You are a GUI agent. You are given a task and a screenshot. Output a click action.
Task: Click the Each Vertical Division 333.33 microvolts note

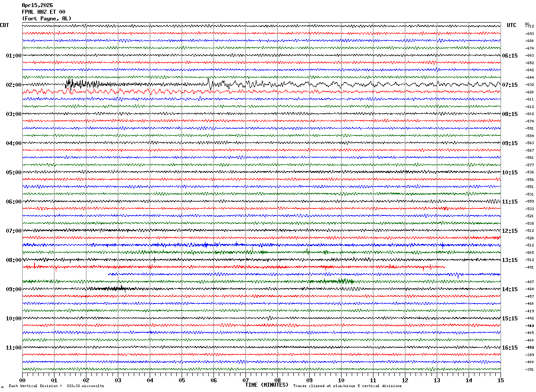56,386
